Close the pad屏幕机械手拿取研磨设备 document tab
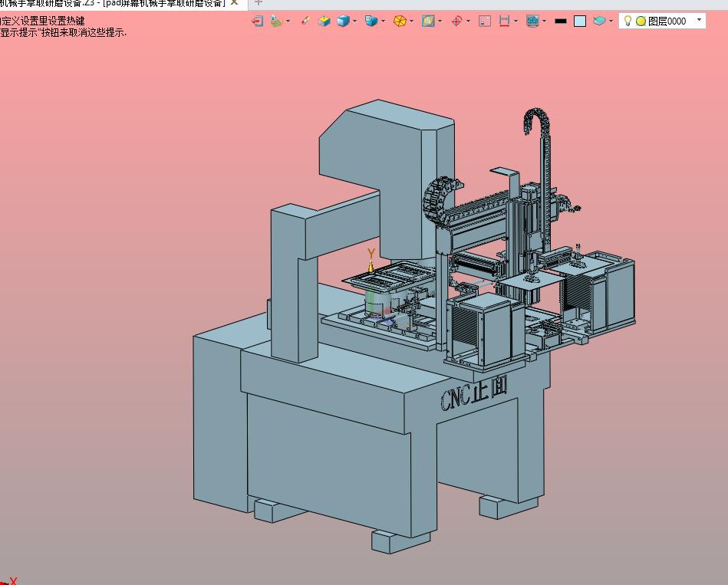Screen dimensions: 728x585 coord(235,2)
